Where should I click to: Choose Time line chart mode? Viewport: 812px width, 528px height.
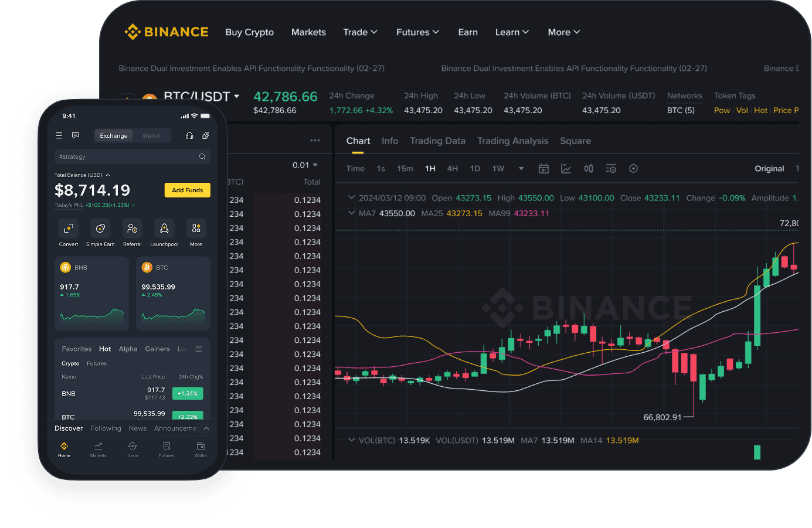pos(355,169)
